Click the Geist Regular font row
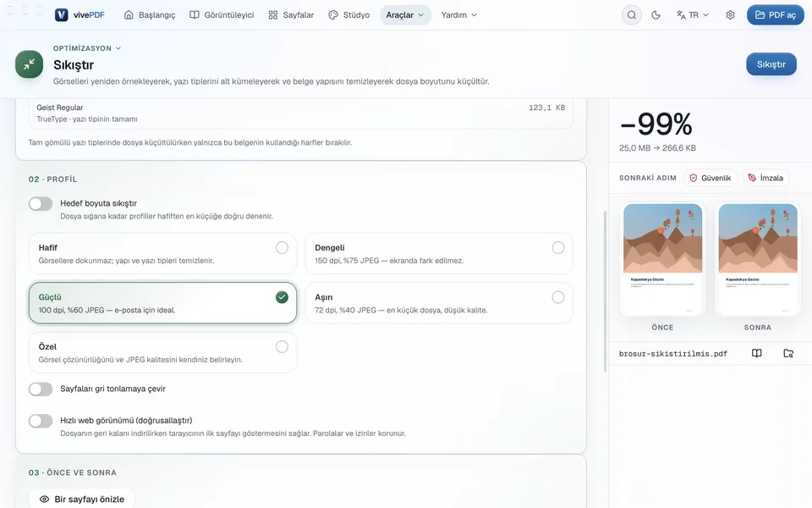Viewport: 812px width, 508px height. point(301,113)
